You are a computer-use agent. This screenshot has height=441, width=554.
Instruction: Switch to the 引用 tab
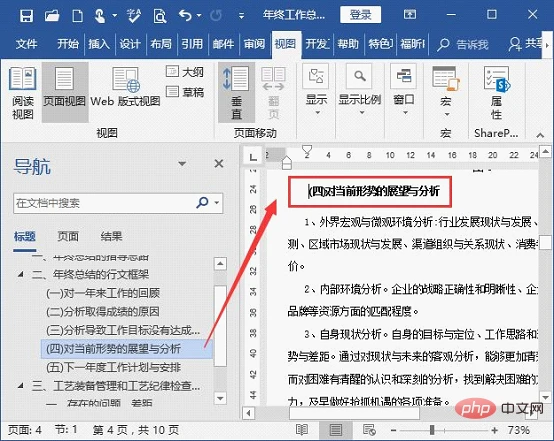tap(192, 44)
